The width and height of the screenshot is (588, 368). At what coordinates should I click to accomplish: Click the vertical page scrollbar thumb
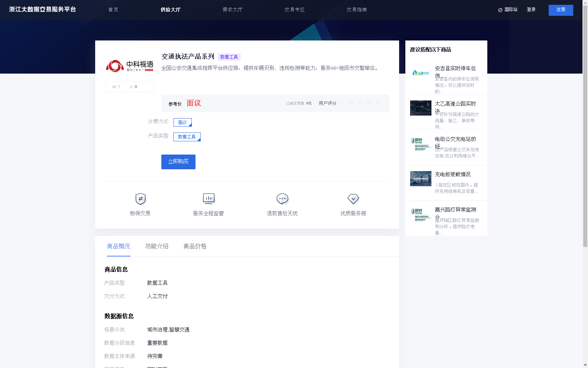click(585, 126)
